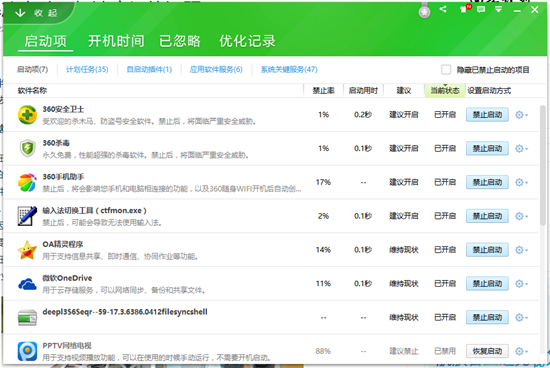Click the medal icon in title bar
550x368 pixels.
pos(424,11)
